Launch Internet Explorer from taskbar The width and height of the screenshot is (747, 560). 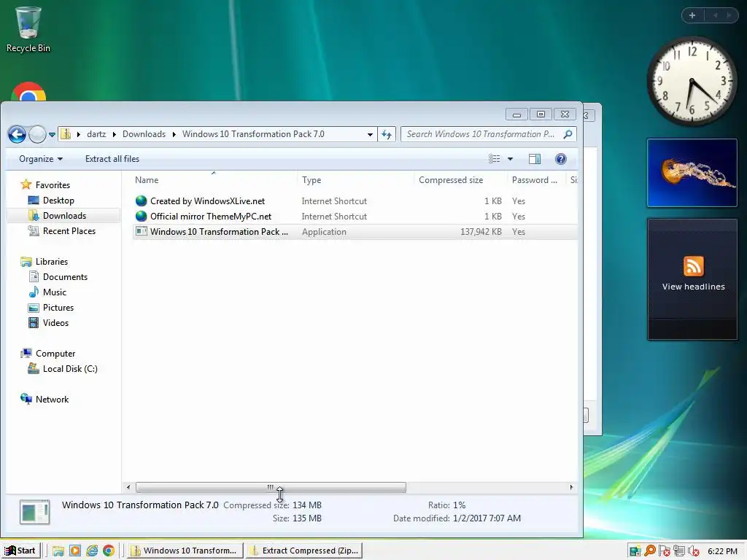pyautogui.click(x=92, y=551)
